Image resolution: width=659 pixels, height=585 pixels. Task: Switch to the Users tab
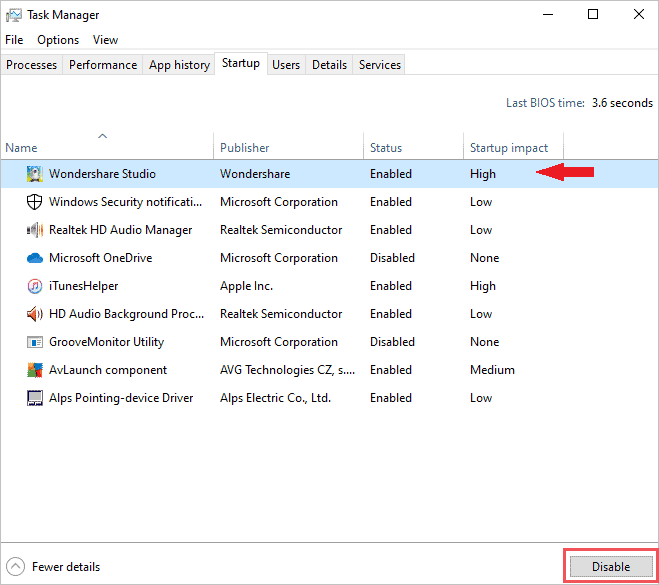(286, 65)
